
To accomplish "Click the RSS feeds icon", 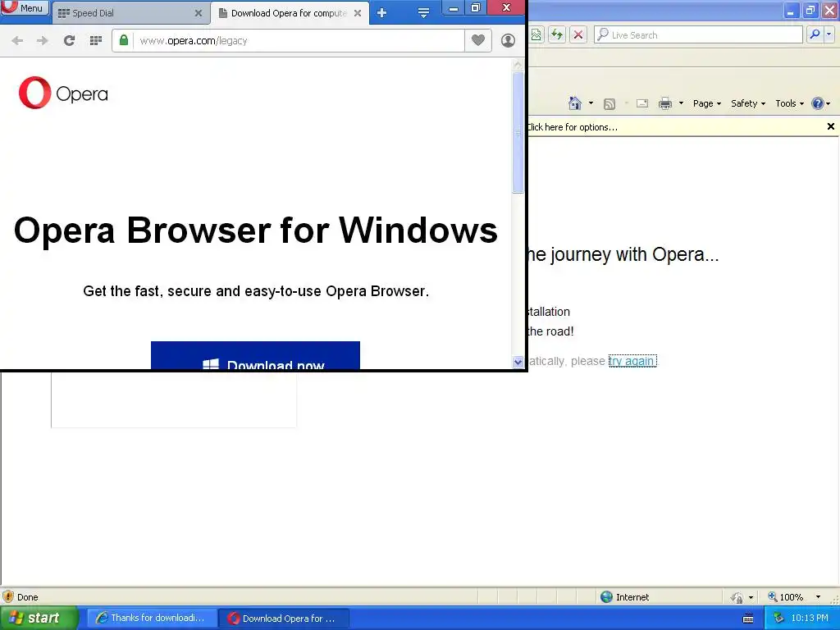I will [609, 104].
